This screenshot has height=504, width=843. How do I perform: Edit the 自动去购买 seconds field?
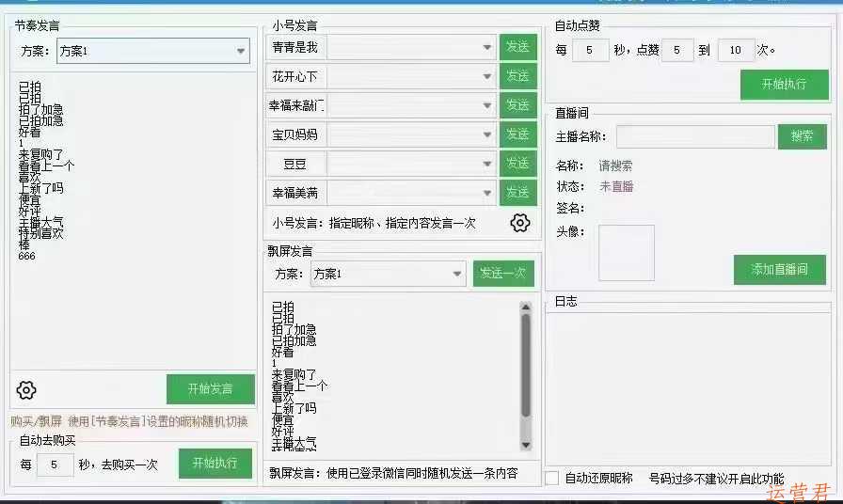[55, 465]
